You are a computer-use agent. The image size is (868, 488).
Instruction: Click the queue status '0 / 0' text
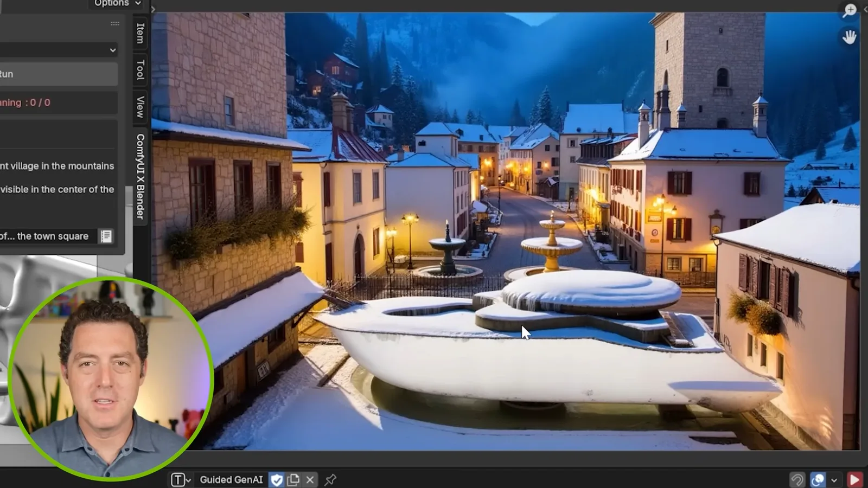[x=40, y=102]
